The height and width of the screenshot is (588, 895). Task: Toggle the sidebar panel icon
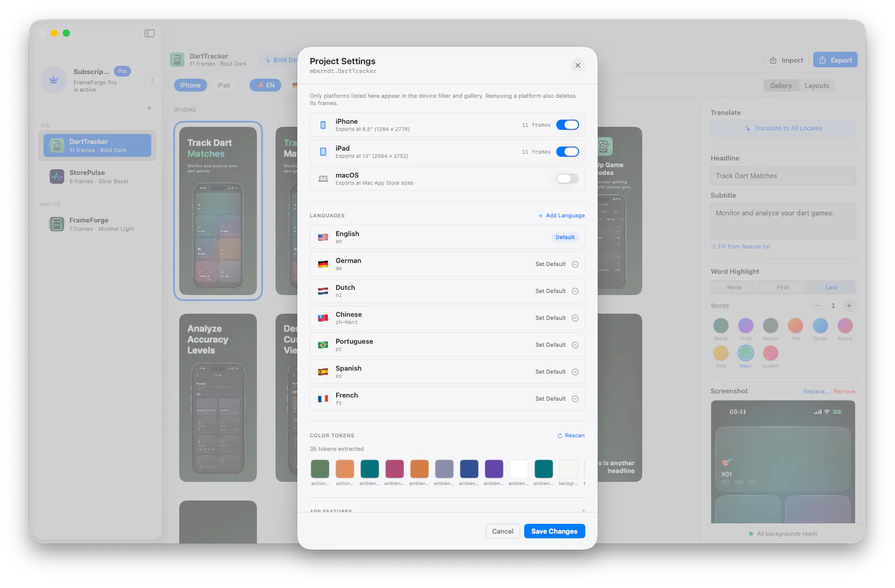pos(149,33)
